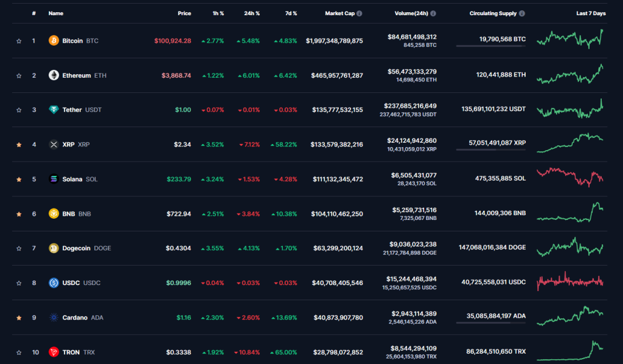Click Solana volume 28,243,170 SOL
623x364 pixels.
point(417,184)
